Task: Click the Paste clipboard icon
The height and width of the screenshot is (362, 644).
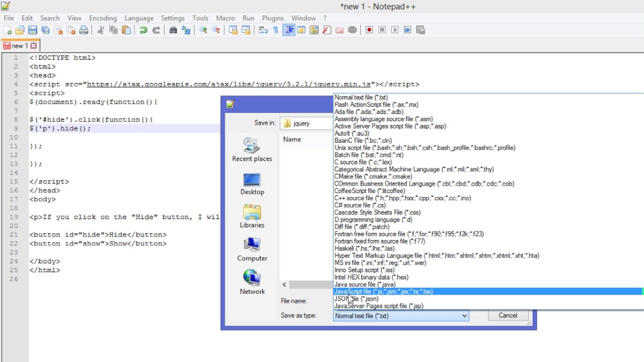Action: tap(126, 30)
